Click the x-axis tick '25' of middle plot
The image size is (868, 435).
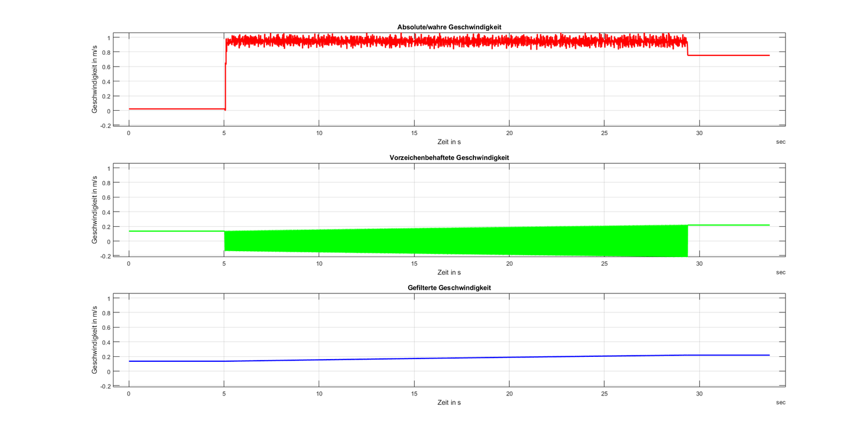pyautogui.click(x=604, y=264)
